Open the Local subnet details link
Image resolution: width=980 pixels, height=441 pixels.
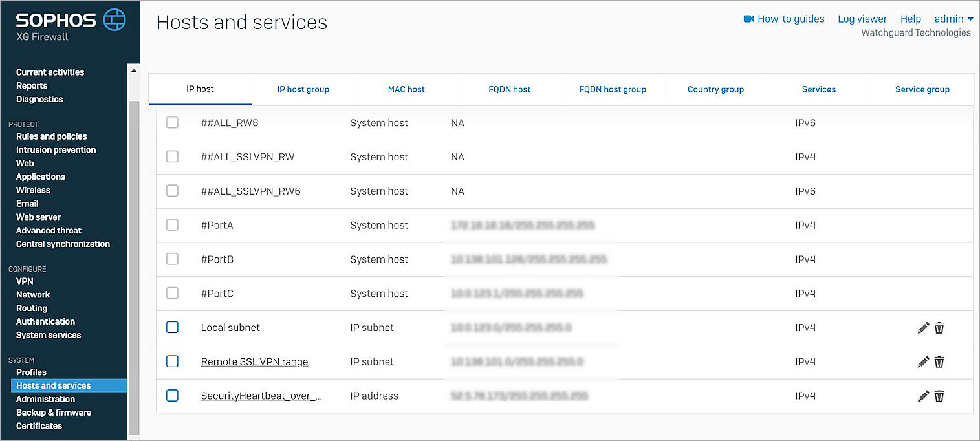pyautogui.click(x=230, y=328)
